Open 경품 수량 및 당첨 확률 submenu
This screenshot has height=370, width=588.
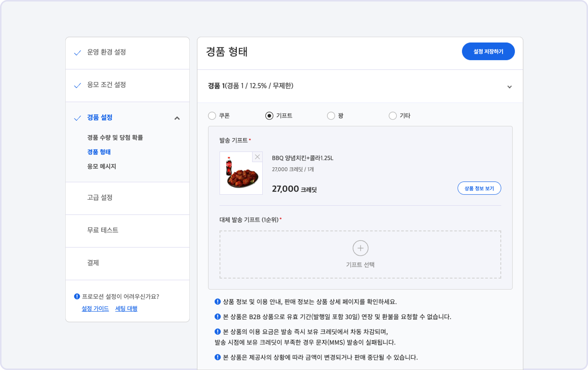point(115,138)
